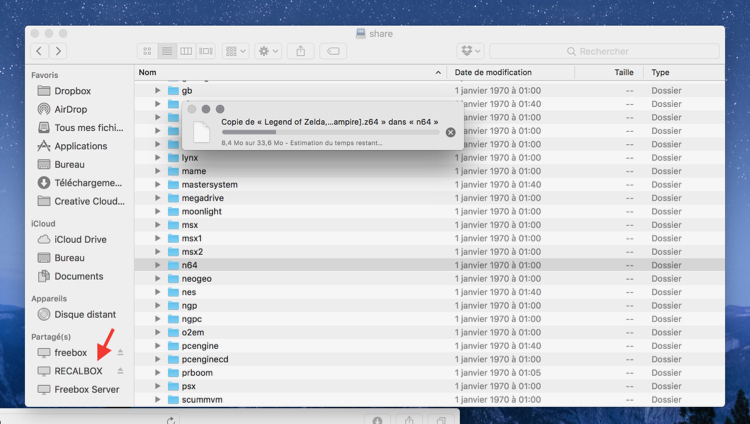Viewport: 750px width, 424px height.
Task: Focus the Rechercher search field
Action: point(604,51)
